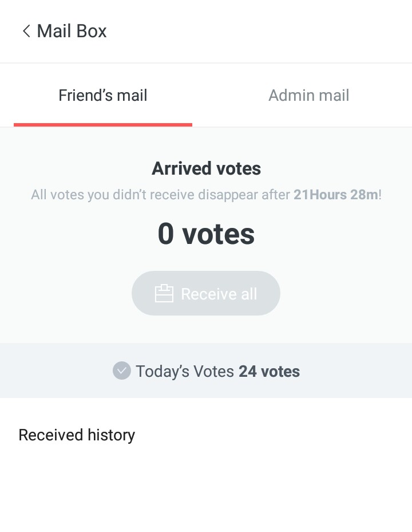Click the word "Arrived" in the heading

pos(177,168)
